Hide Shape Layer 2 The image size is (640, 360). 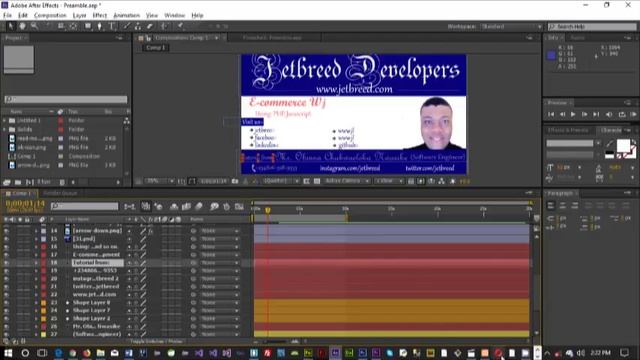(x=6, y=318)
